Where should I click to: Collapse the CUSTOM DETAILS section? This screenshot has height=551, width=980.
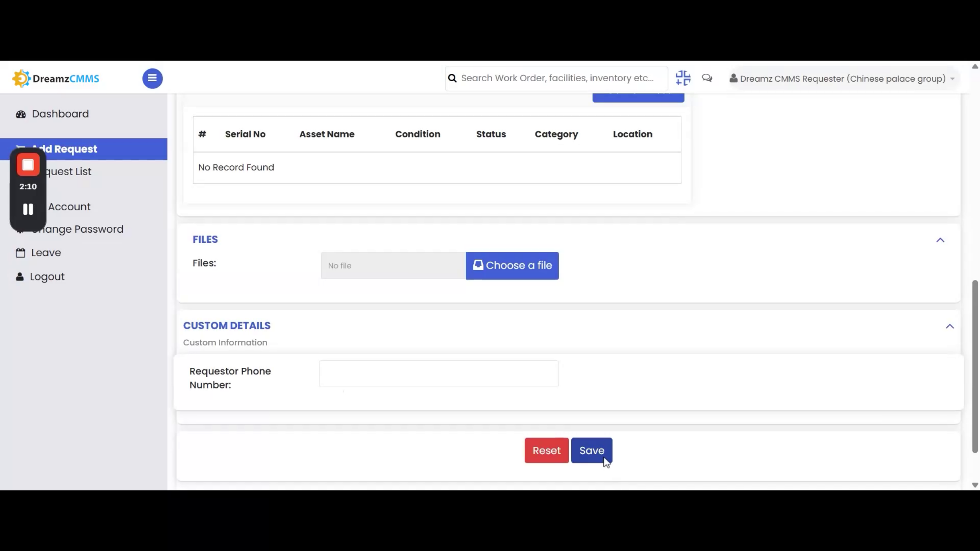(950, 326)
